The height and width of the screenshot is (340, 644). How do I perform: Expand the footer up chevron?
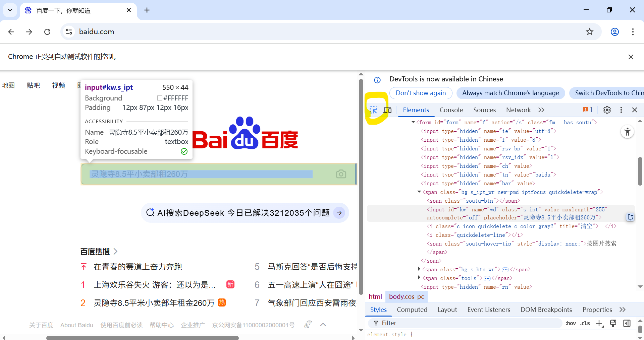323,325
